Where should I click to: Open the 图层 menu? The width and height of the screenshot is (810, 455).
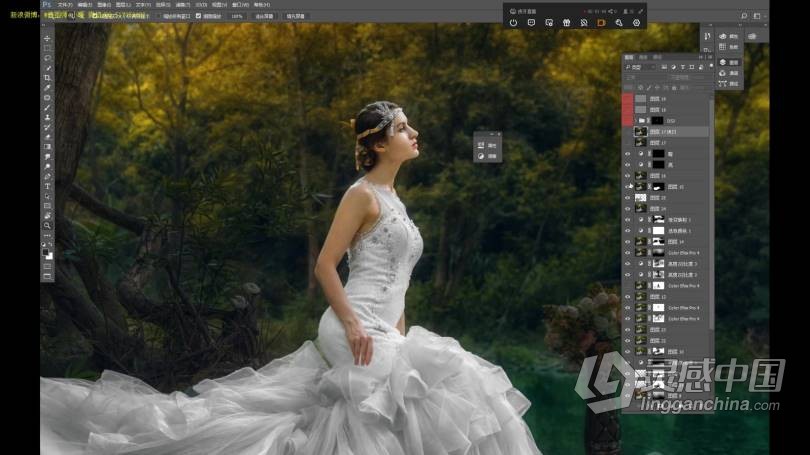(123, 5)
